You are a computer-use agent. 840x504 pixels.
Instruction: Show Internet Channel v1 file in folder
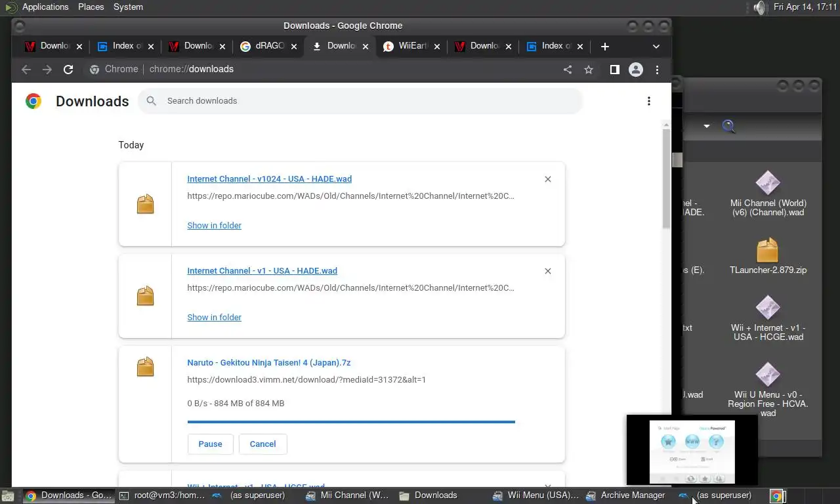pyautogui.click(x=215, y=317)
